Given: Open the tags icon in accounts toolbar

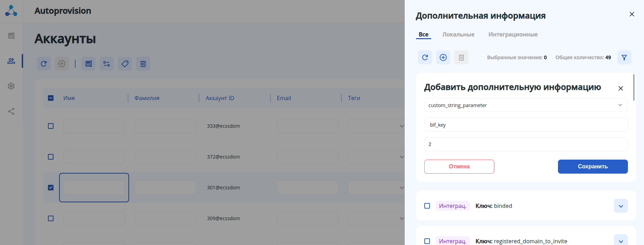Looking at the screenshot, I should (125, 64).
